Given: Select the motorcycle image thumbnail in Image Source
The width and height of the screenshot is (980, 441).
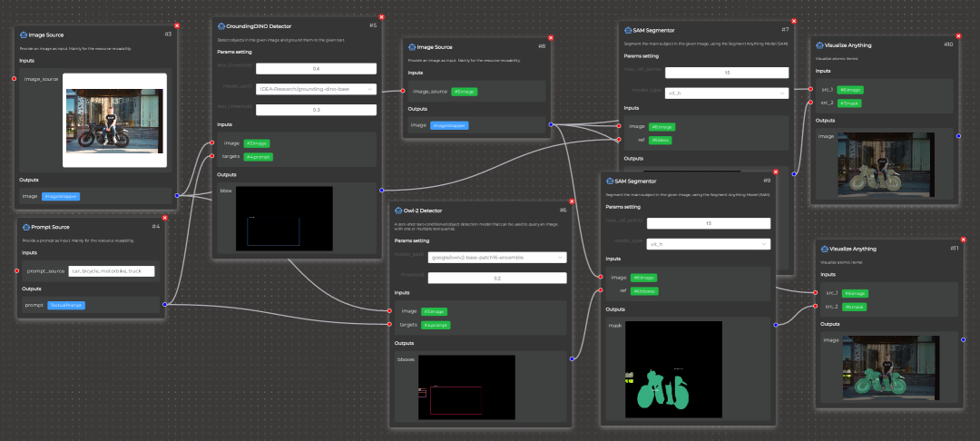Looking at the screenshot, I should tap(114, 120).
